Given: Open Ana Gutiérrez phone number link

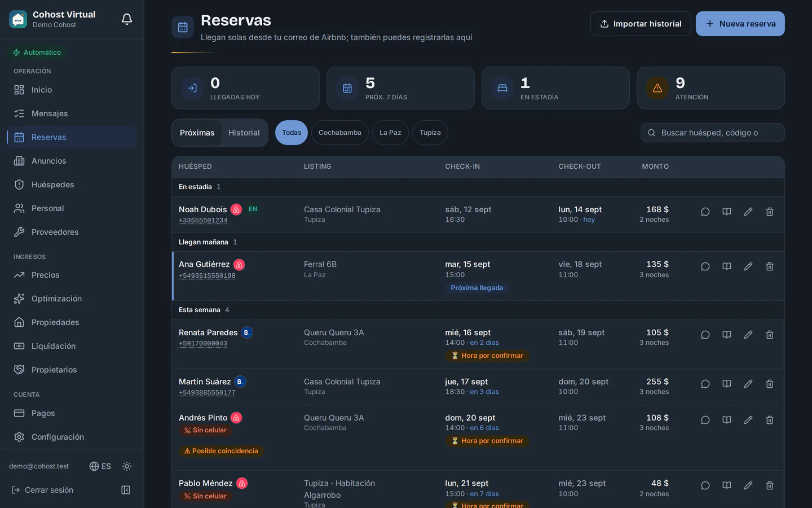Looking at the screenshot, I should click(207, 276).
